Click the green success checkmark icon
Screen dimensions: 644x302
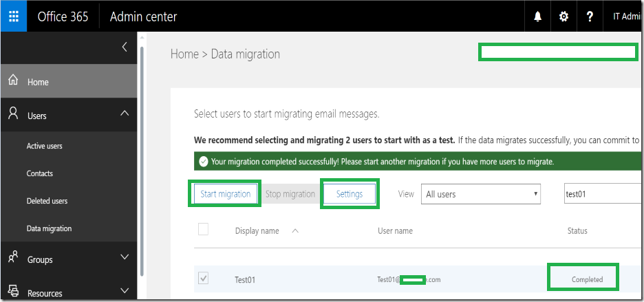point(203,162)
